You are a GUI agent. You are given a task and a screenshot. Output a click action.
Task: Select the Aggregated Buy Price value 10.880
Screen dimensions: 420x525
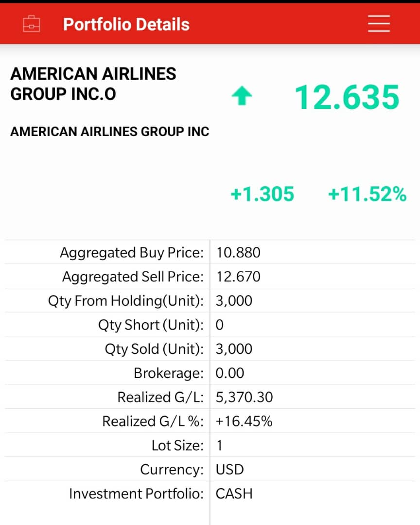tap(238, 253)
